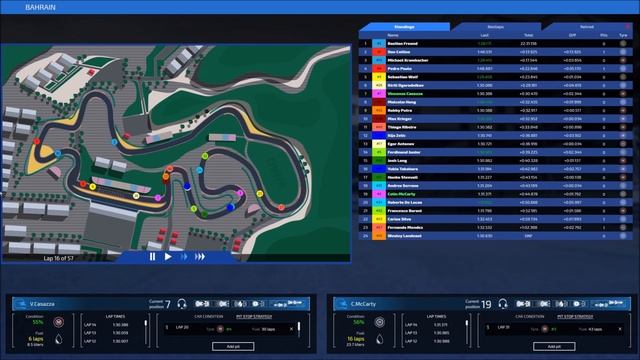
Task: Sort standings by Diff column
Action: click(x=572, y=36)
